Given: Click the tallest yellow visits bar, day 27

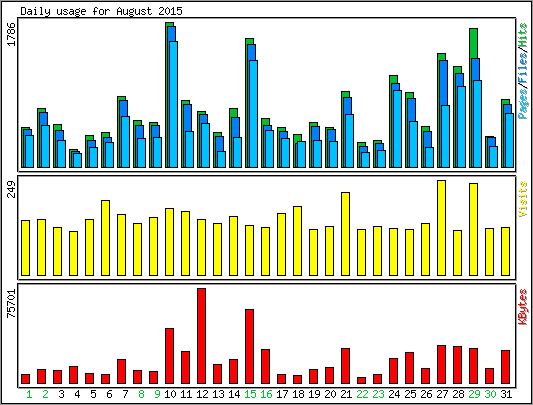Looking at the screenshot, I should click(x=442, y=228).
